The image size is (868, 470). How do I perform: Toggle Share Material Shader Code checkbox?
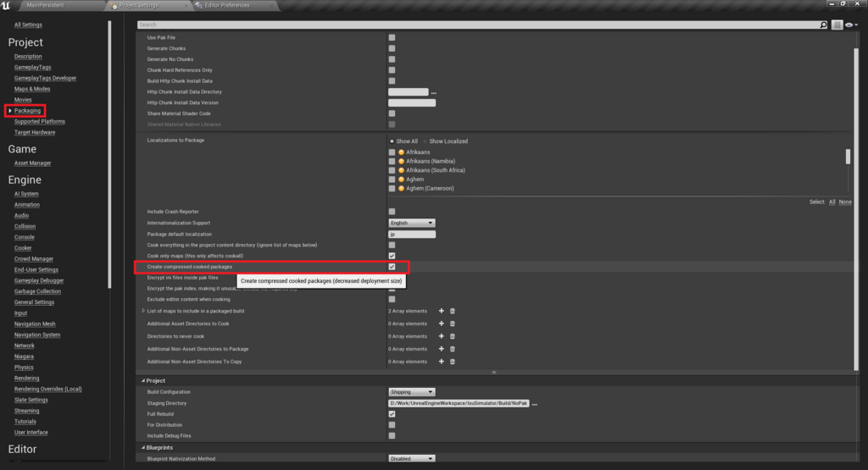coord(392,113)
